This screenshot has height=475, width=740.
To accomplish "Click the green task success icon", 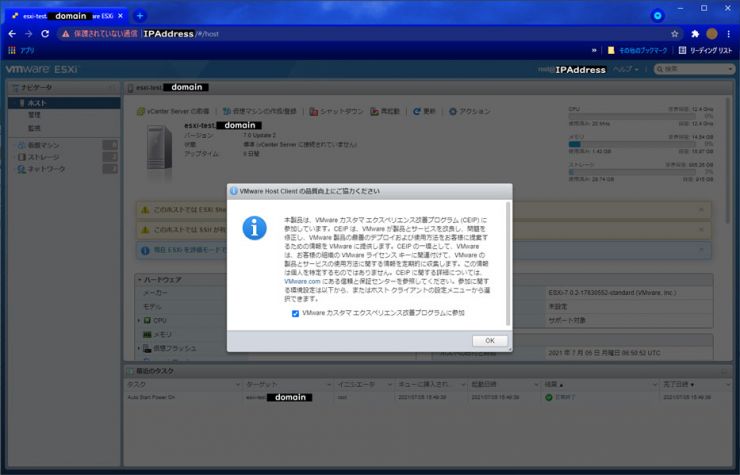I will click(x=548, y=398).
